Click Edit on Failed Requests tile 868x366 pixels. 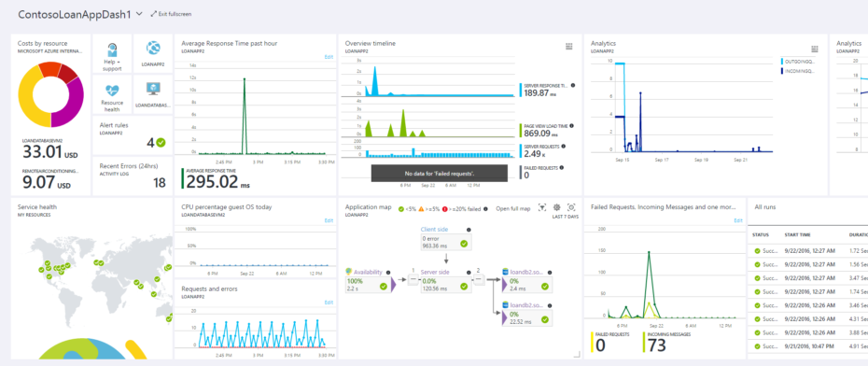click(738, 220)
